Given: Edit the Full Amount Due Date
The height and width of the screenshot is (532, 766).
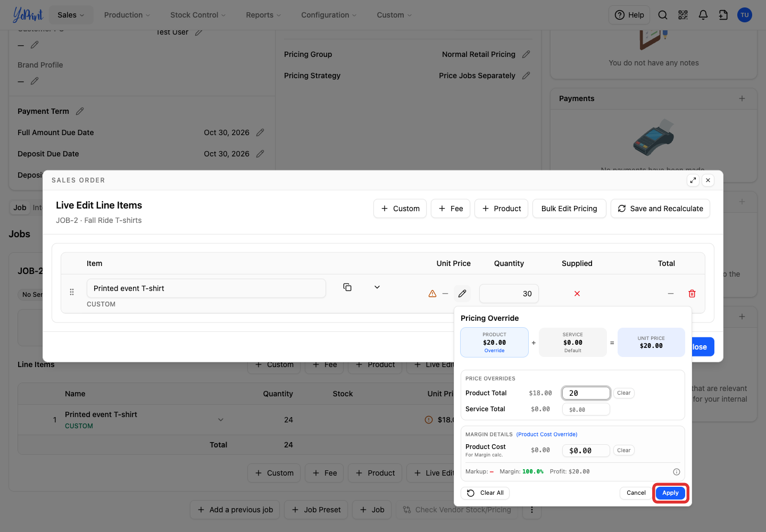Looking at the screenshot, I should [260, 132].
